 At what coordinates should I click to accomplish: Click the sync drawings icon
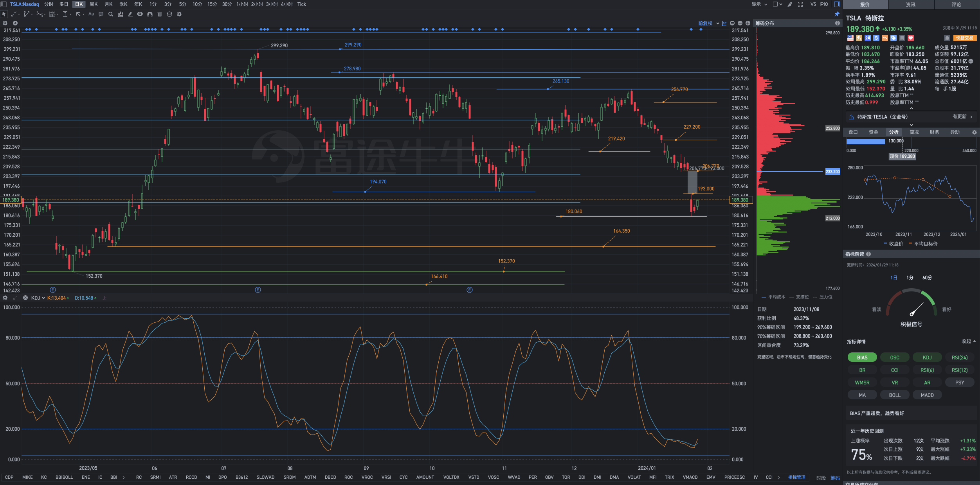tap(169, 14)
